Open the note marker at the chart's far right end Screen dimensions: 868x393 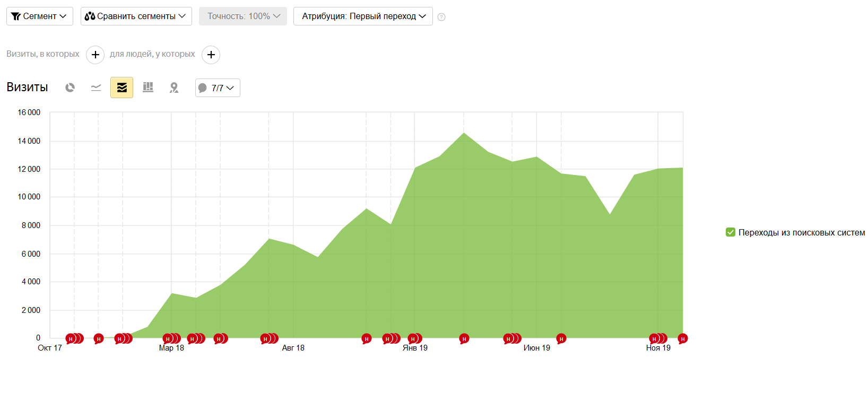tap(682, 338)
